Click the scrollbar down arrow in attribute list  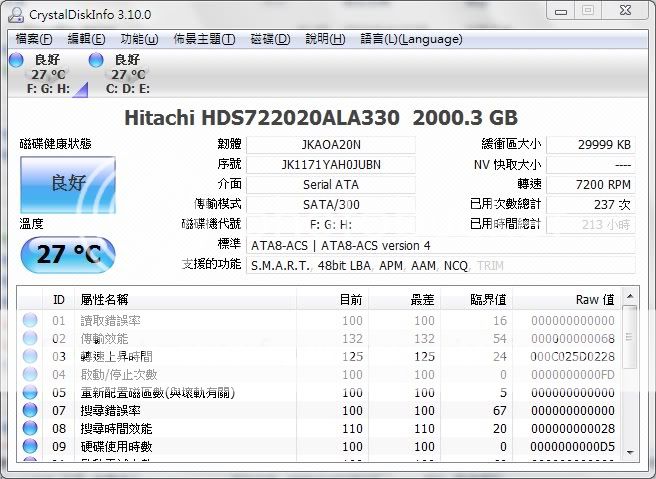(630, 453)
